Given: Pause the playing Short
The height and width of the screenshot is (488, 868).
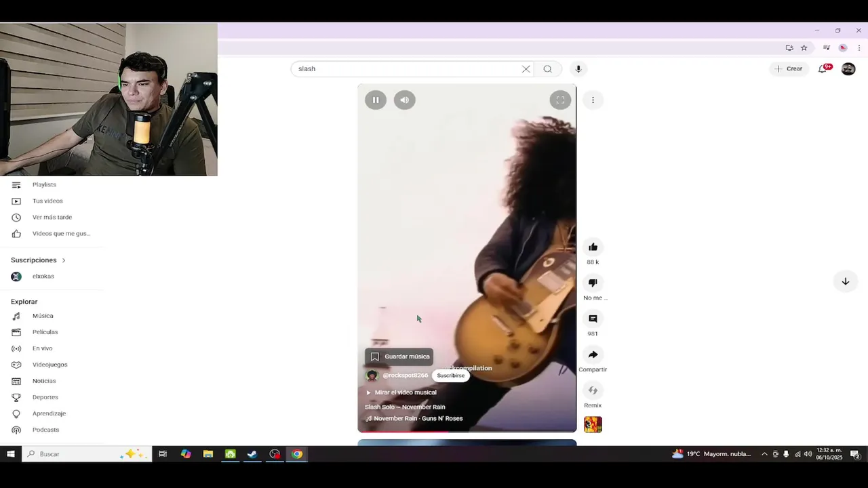Looking at the screenshot, I should [376, 100].
